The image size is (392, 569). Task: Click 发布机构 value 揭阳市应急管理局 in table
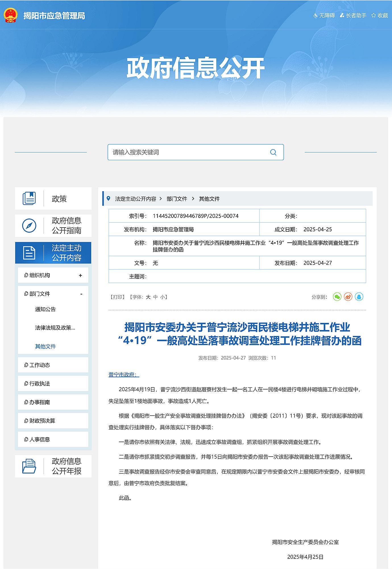(173, 229)
